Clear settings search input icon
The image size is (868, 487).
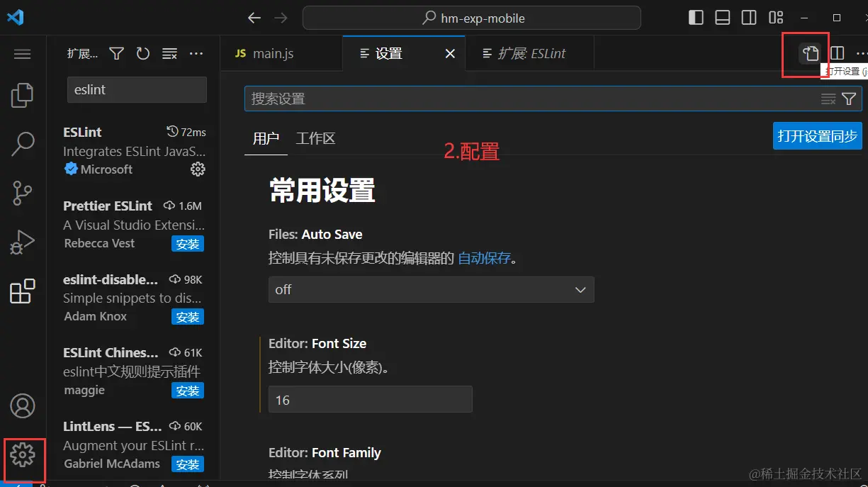tap(828, 99)
